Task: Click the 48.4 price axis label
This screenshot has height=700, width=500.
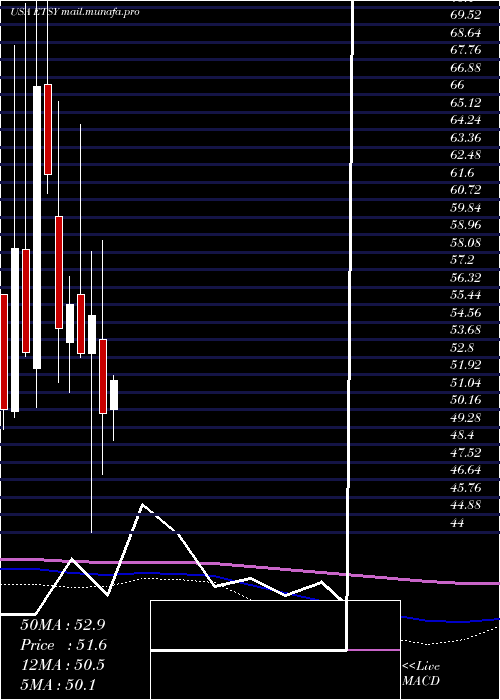Action: (x=462, y=435)
